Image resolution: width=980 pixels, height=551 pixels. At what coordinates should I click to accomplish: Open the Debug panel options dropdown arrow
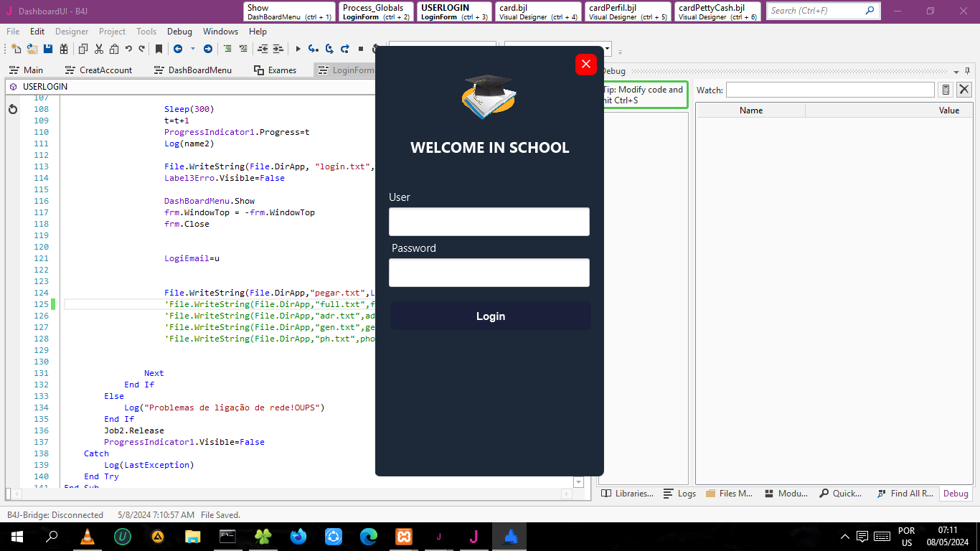click(956, 71)
